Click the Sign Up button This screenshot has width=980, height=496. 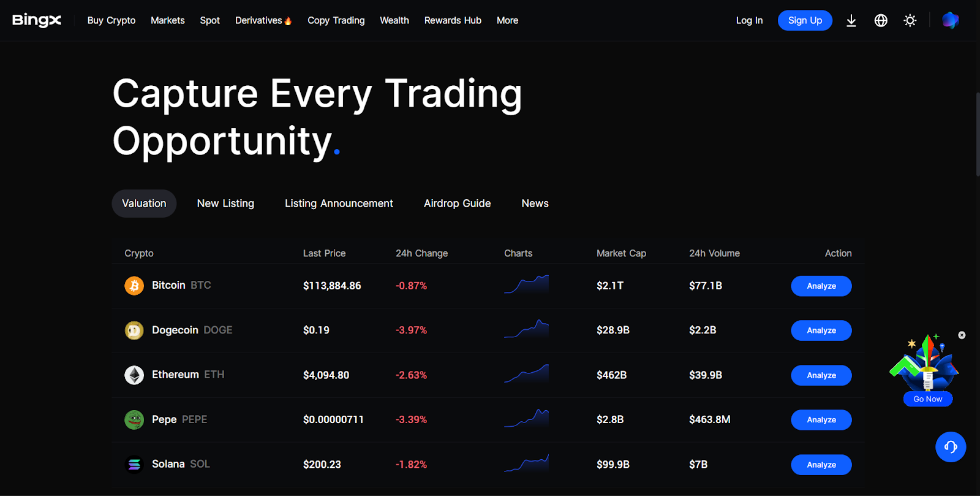[x=805, y=20]
